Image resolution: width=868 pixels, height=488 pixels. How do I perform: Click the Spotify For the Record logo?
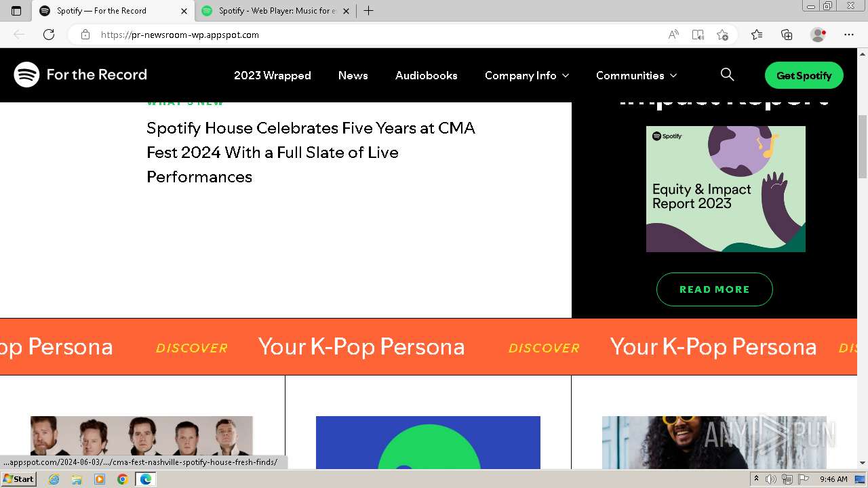80,75
